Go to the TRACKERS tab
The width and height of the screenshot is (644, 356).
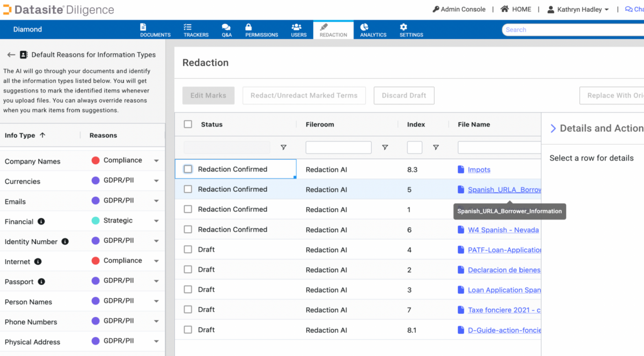coord(196,30)
